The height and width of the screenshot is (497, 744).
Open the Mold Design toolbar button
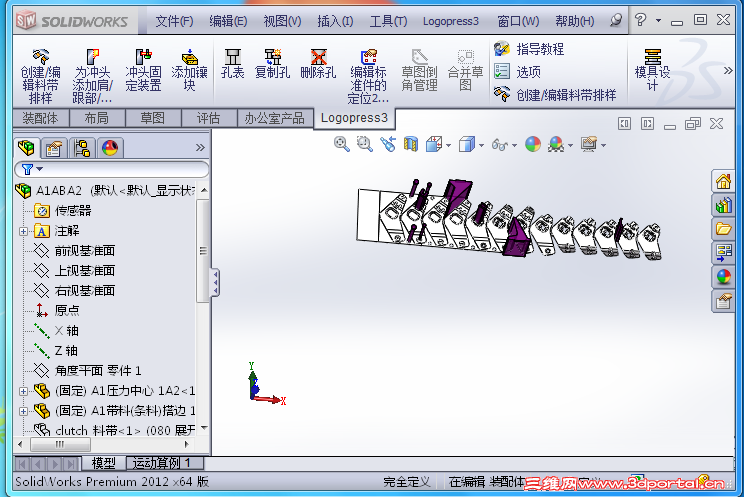click(652, 69)
